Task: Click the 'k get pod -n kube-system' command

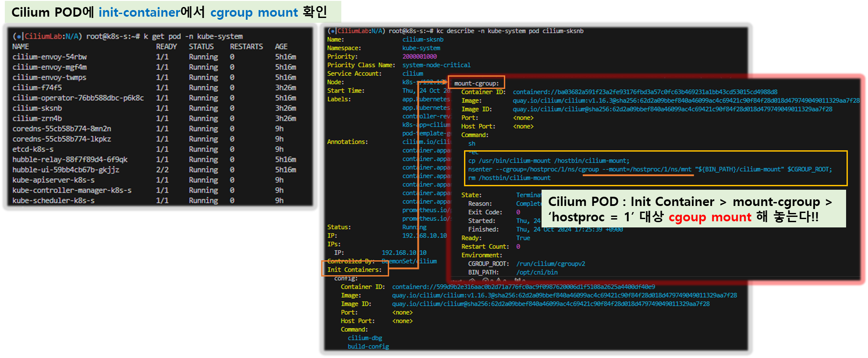Action: (x=193, y=36)
